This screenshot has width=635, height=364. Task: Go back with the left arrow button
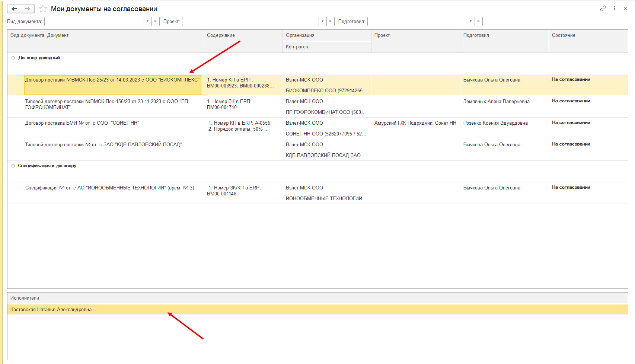[14, 9]
